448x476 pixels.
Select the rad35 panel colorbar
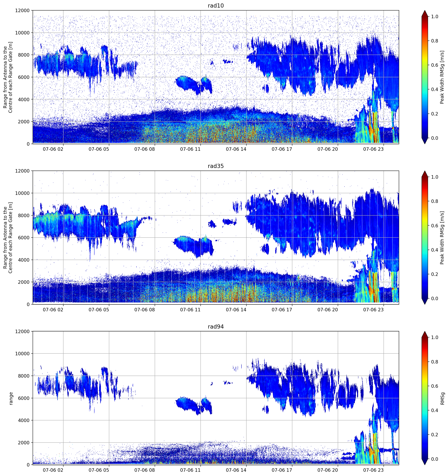(x=425, y=238)
